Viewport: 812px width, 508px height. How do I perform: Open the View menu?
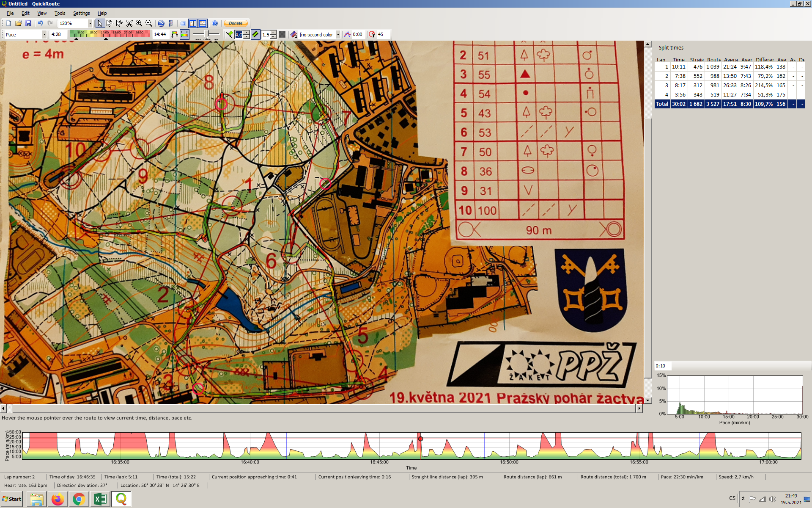pos(42,13)
